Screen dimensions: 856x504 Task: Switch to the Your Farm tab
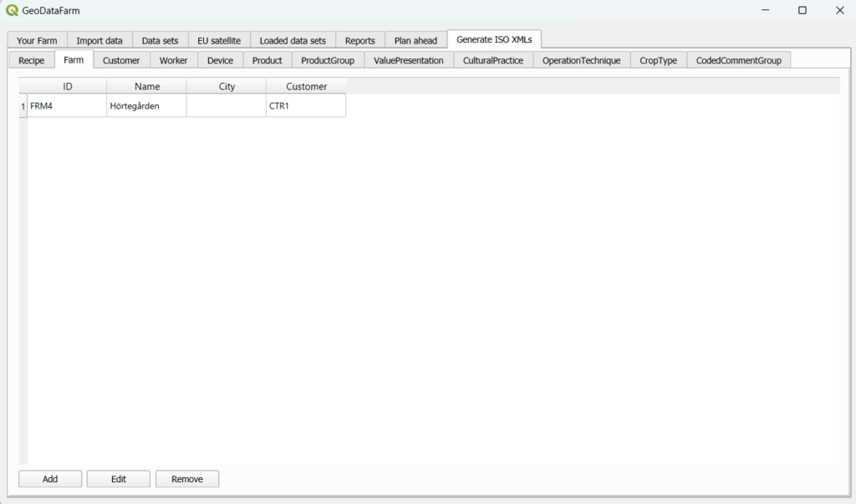[37, 40]
